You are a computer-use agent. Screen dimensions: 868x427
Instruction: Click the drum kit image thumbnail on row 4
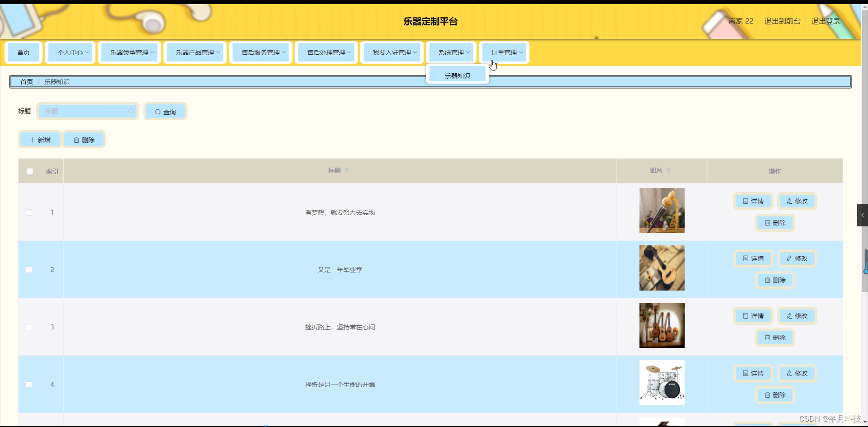tap(662, 383)
